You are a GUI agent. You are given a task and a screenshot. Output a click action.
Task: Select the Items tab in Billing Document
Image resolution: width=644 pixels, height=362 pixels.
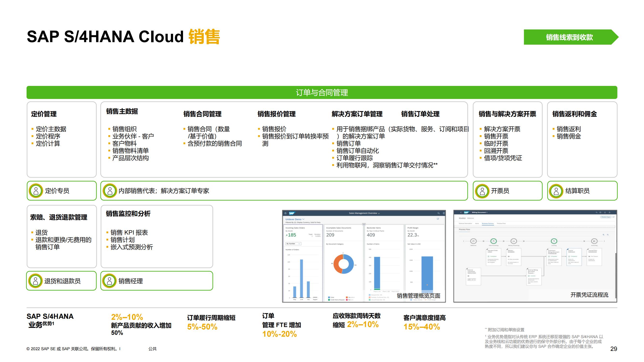[477, 223]
